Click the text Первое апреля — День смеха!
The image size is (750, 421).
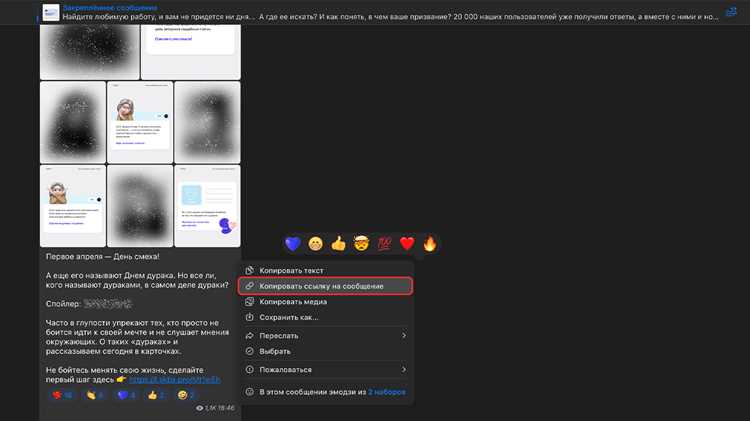point(103,256)
